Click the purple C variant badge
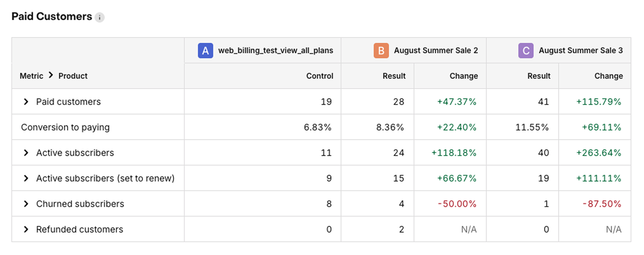Screen dimensions: 644x255 pyautogui.click(x=526, y=51)
